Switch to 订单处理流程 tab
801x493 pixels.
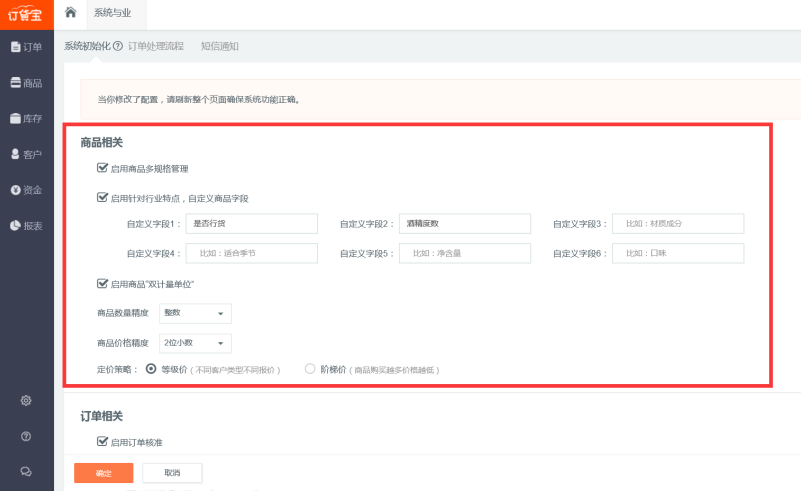click(x=156, y=46)
